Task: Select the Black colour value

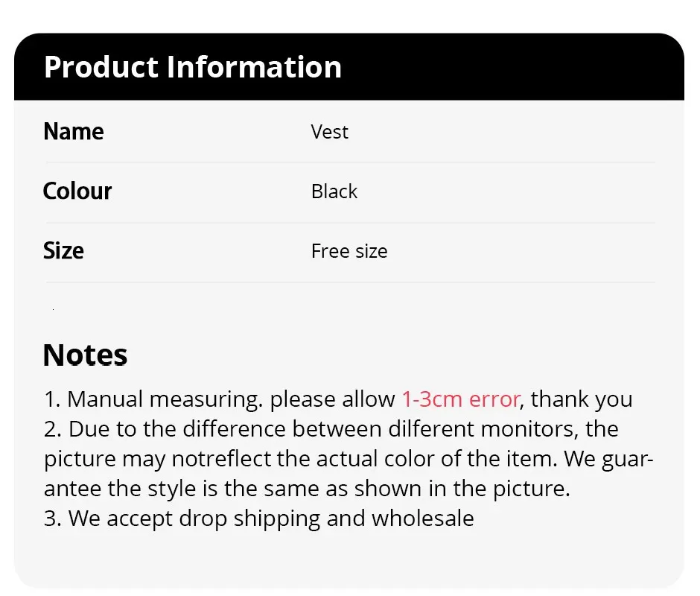Action: pos(334,191)
